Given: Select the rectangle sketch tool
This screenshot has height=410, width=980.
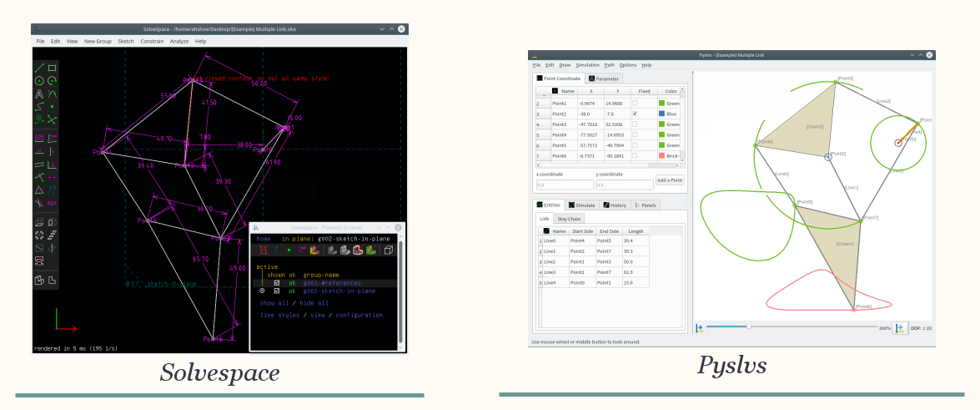Looking at the screenshot, I should (x=53, y=68).
